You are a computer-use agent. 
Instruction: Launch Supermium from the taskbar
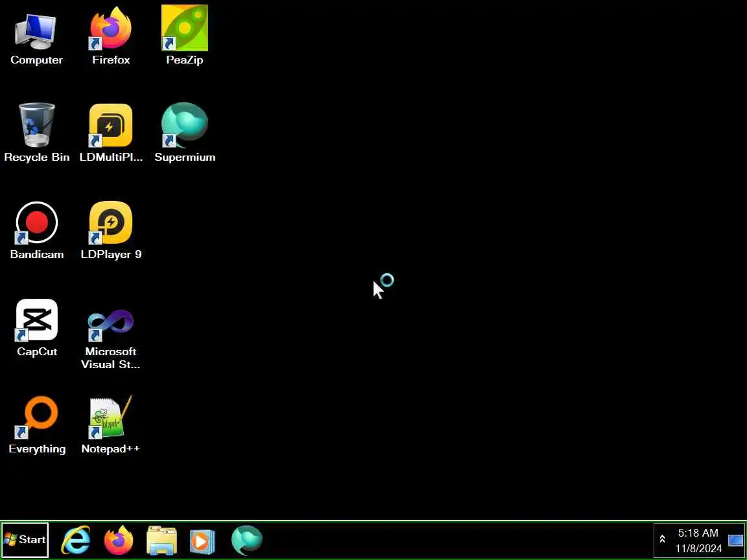(247, 540)
